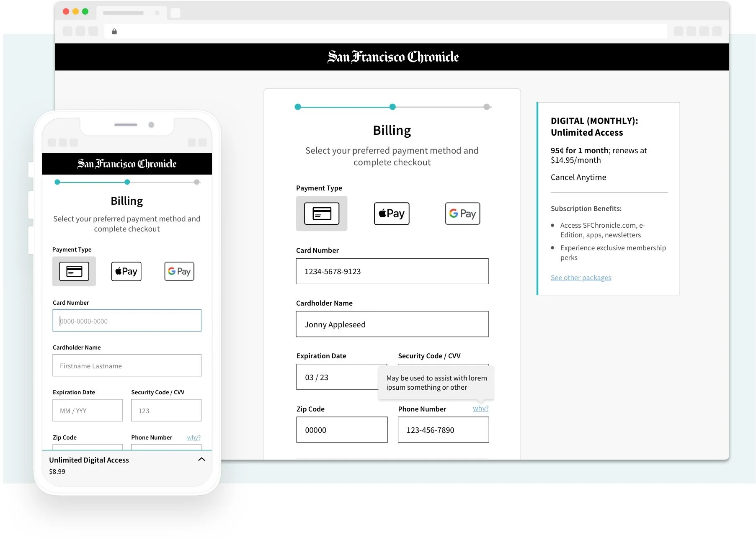Click desktop Zip Code field 00000
This screenshot has width=756, height=540.
click(342, 429)
